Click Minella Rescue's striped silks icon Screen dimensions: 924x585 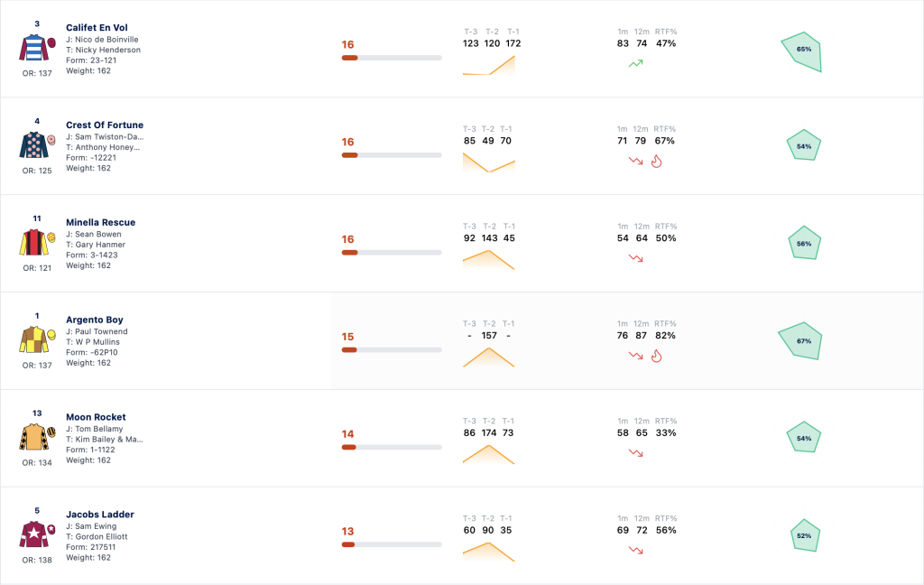[37, 242]
